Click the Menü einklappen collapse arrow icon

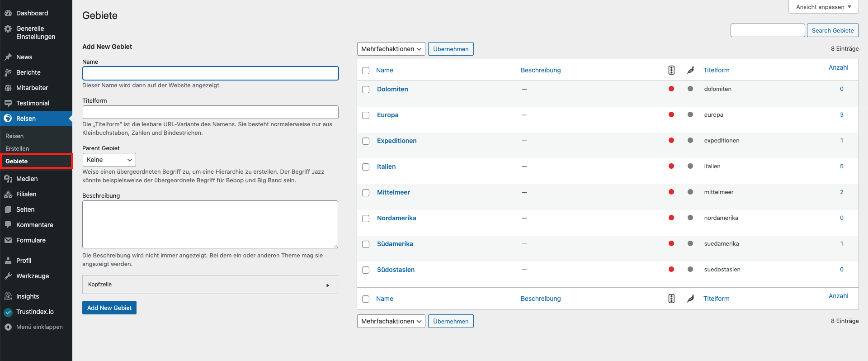[8, 327]
